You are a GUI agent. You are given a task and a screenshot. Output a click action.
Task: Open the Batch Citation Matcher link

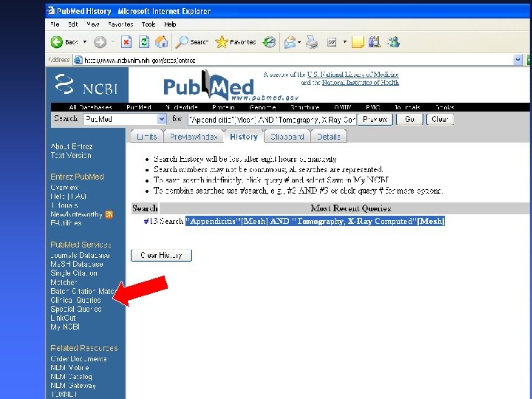[x=83, y=291]
